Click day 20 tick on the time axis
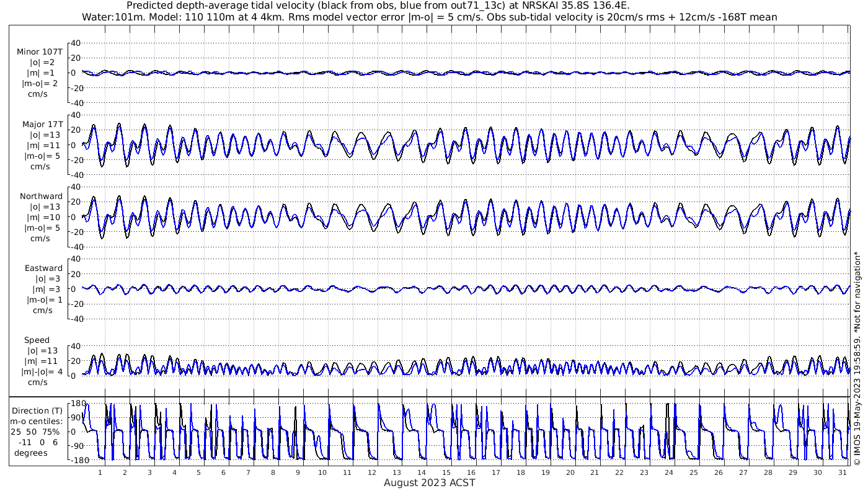 [570, 472]
